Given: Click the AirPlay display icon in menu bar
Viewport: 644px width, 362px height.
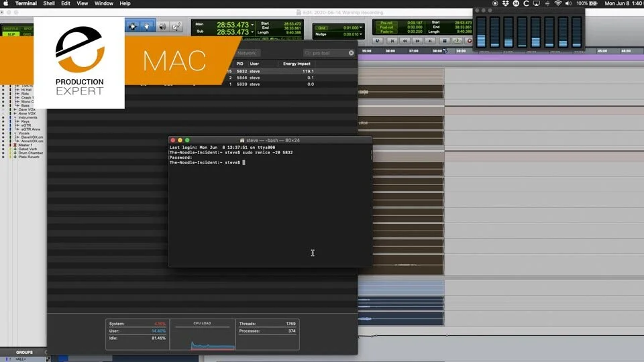Looking at the screenshot, I should click(537, 3).
